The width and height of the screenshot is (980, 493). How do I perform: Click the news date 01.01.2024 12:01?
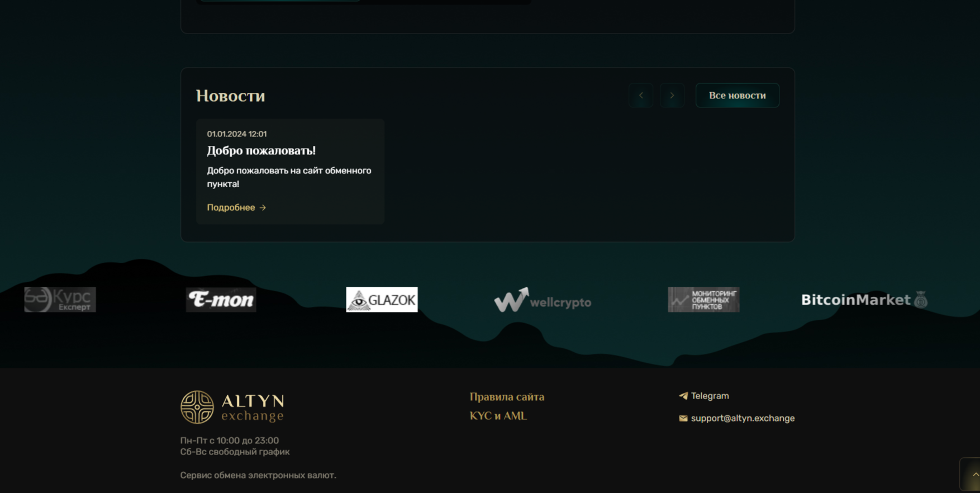[237, 134]
